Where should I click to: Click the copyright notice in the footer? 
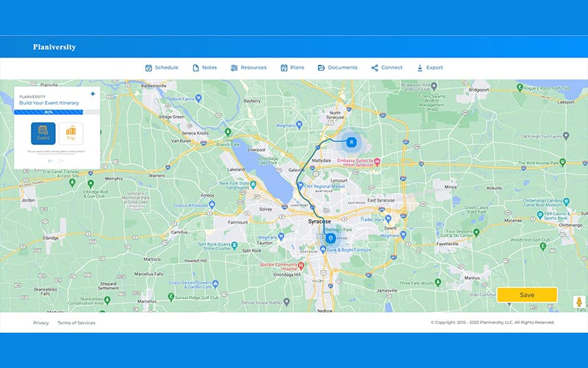(492, 322)
